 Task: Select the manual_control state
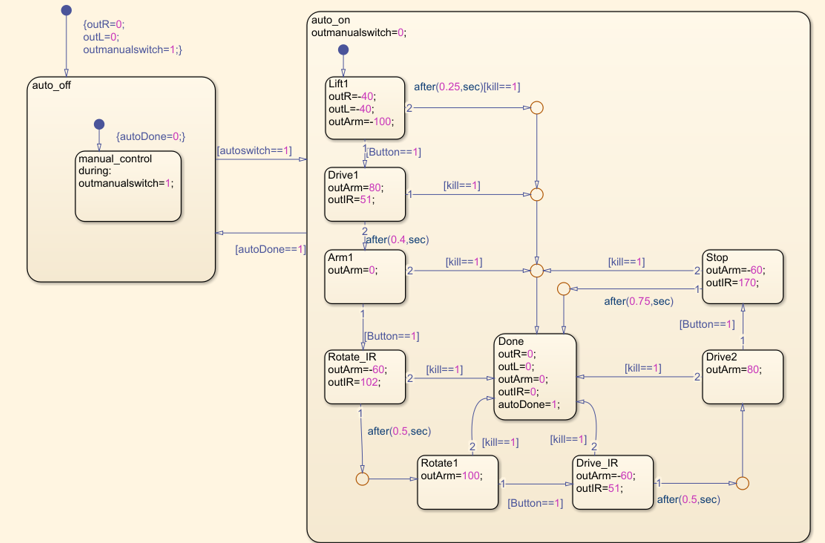pyautogui.click(x=128, y=185)
